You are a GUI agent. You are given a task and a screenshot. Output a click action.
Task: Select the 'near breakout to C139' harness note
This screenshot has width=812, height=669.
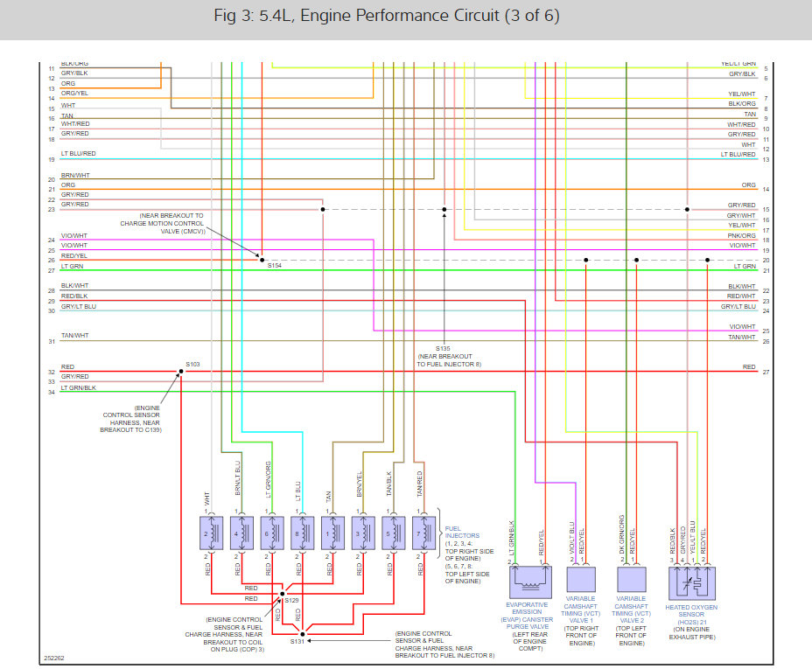point(131,419)
